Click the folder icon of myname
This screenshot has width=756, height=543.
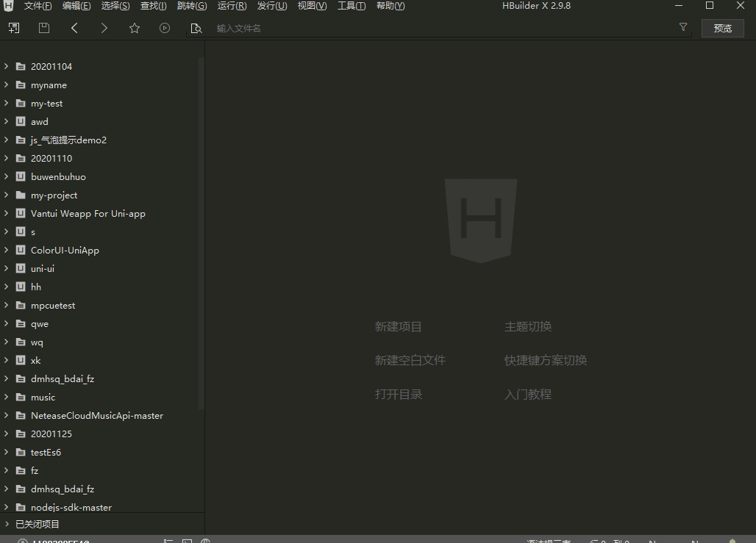click(x=21, y=84)
